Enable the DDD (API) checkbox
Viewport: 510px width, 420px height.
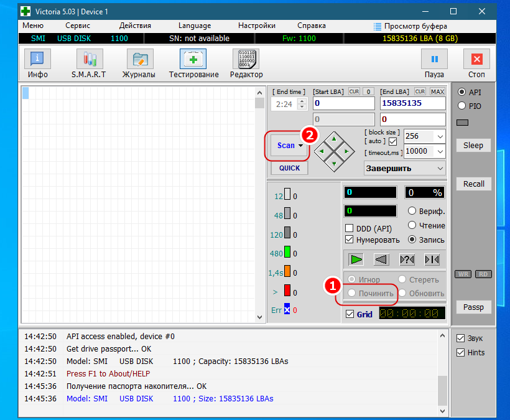coord(350,228)
